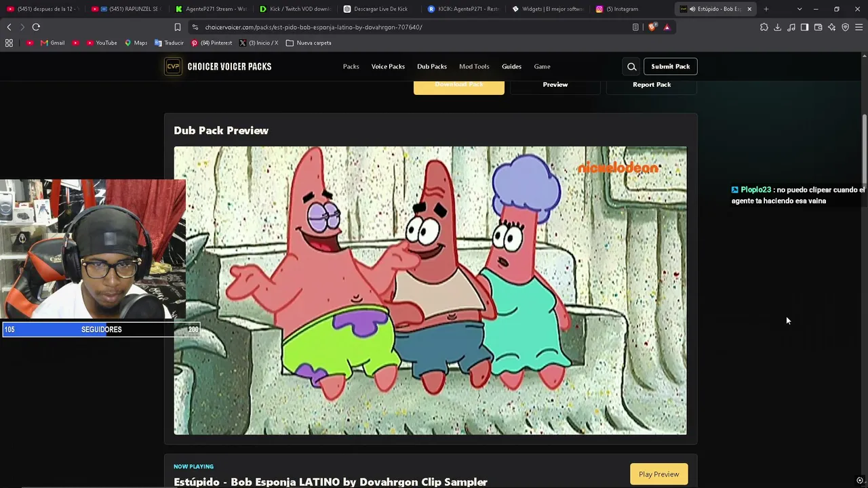Open a new browser tab
868x488 pixels.
[766, 9]
